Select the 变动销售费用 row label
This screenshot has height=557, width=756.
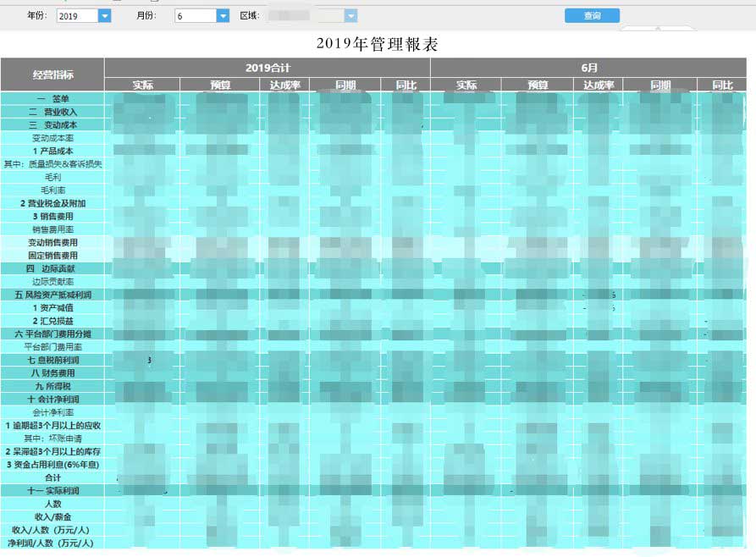(52, 242)
